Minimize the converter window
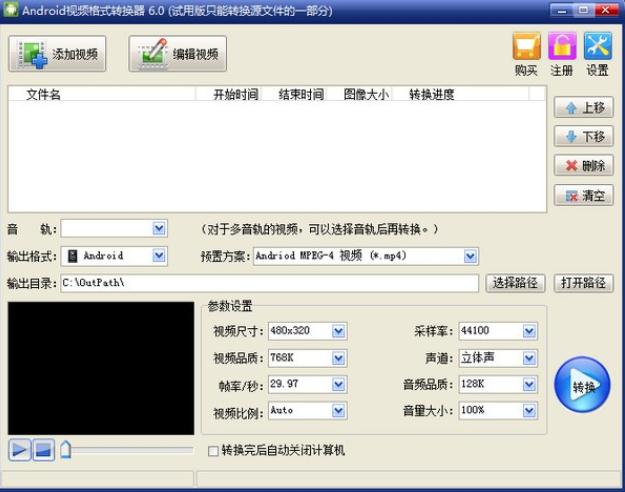This screenshot has height=492, width=625. coord(562,10)
